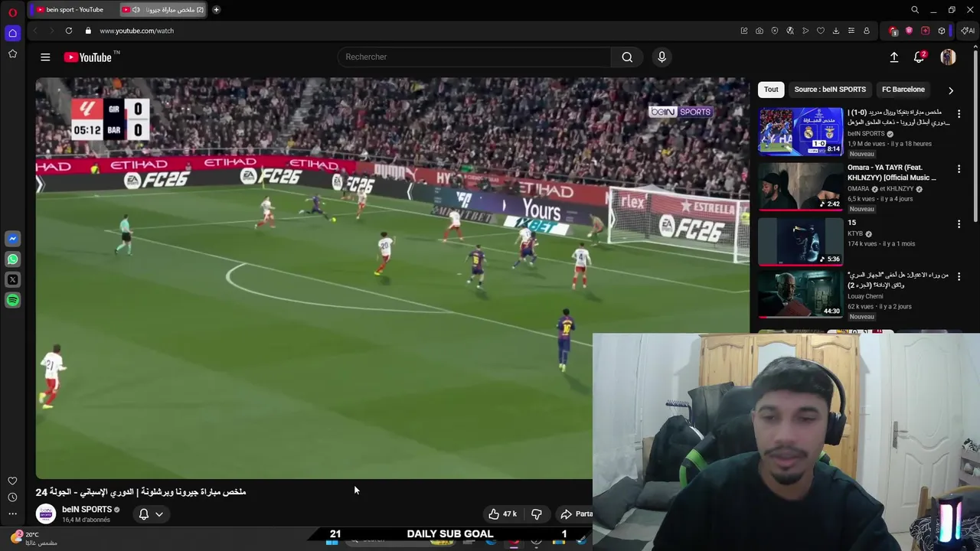Open the Louay Cherni 44:30 video thumbnail
Viewport: 980px width, 551px height.
[x=801, y=294]
